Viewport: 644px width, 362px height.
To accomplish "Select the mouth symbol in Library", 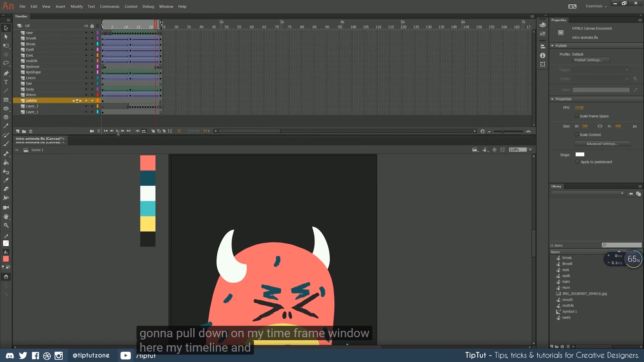I will (x=567, y=300).
